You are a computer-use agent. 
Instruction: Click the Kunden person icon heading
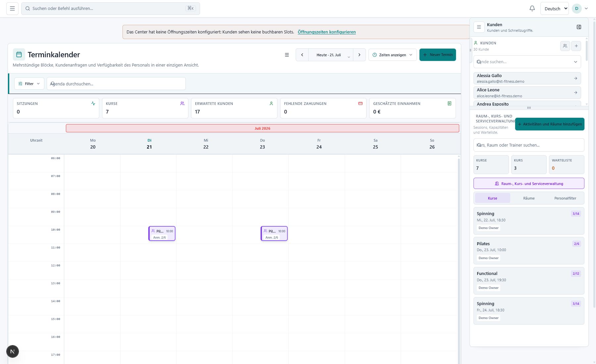pyautogui.click(x=476, y=43)
